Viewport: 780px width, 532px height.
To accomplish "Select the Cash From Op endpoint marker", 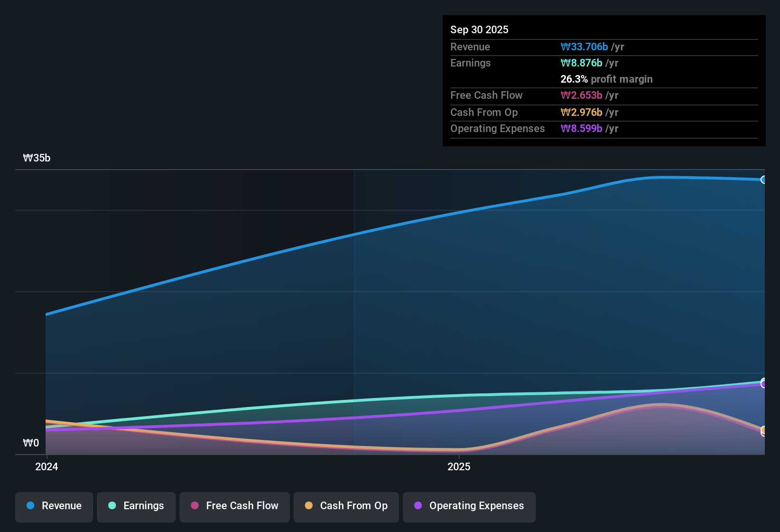I will click(x=763, y=430).
